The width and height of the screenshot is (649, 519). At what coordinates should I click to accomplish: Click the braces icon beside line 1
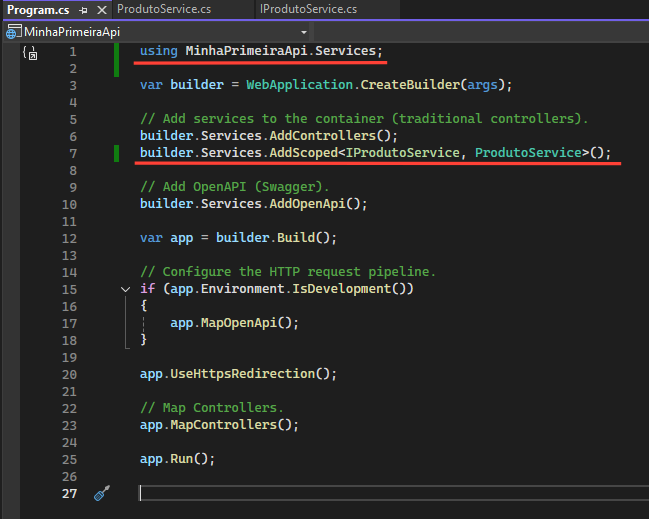pyautogui.click(x=30, y=53)
